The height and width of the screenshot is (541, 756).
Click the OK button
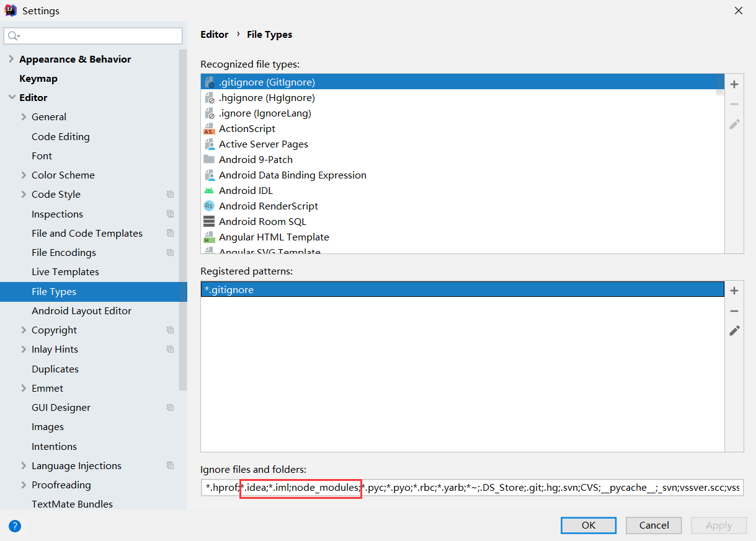(589, 525)
